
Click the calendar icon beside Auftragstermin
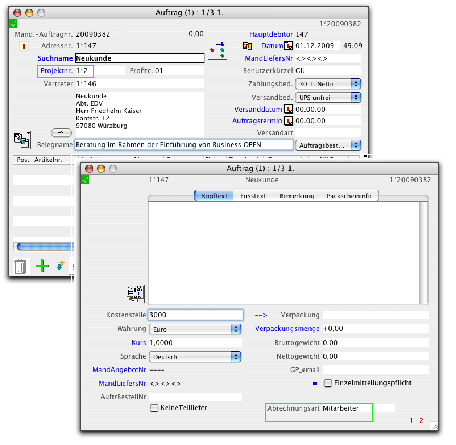[x=288, y=121]
